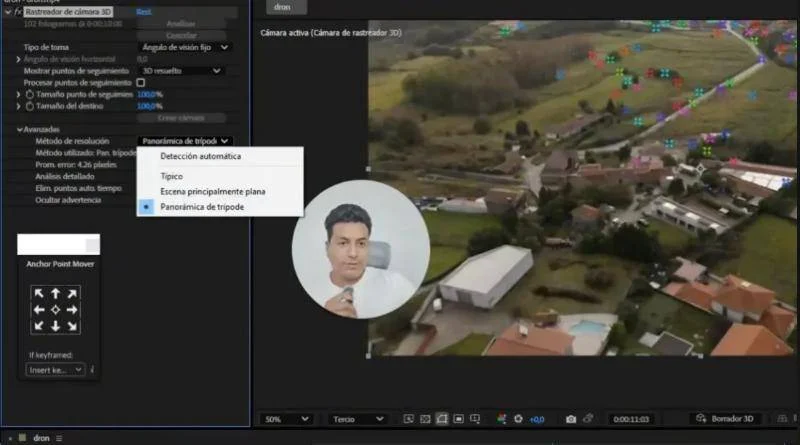Click the Rest. reset link
The width and height of the screenshot is (800, 445).
pyautogui.click(x=144, y=12)
